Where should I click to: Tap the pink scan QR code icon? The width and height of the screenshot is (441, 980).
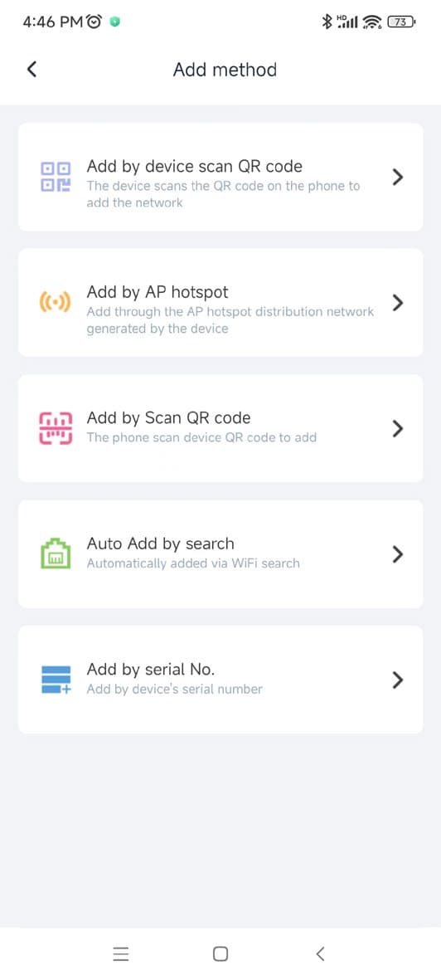[56, 429]
